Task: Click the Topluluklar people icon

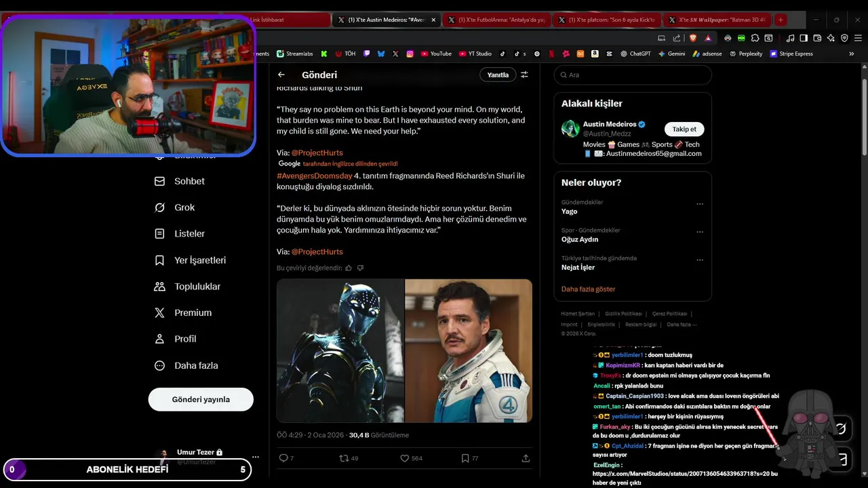Action: coord(159,287)
